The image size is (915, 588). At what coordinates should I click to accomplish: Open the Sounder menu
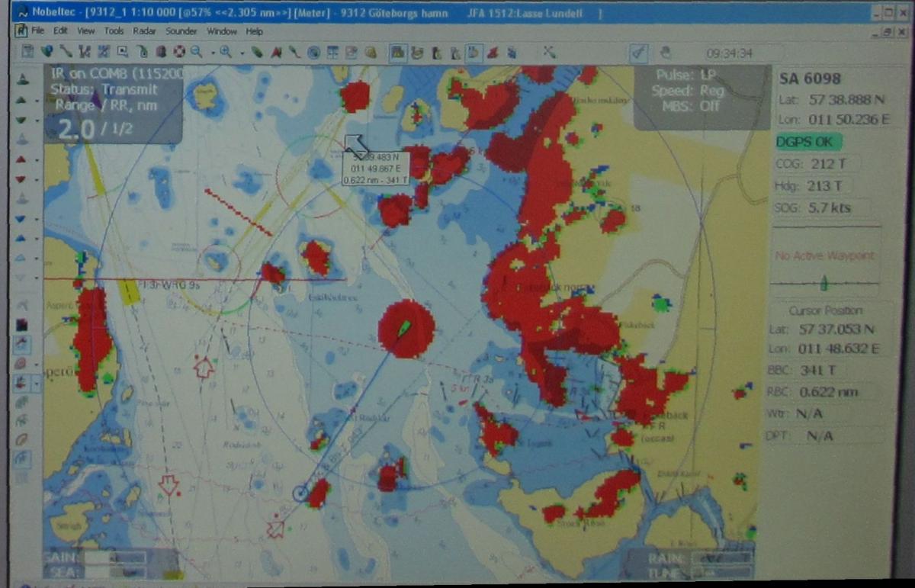pos(181,31)
